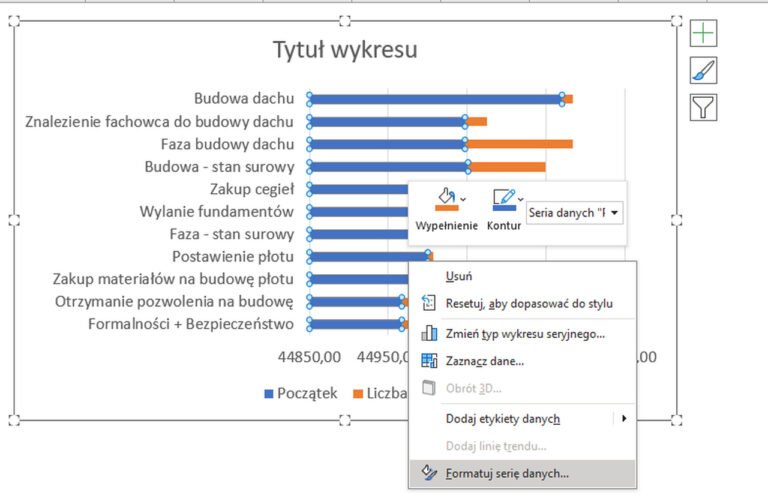Select Zmień typ wykresu seryjnego
This screenshot has height=495, width=768.
523,334
